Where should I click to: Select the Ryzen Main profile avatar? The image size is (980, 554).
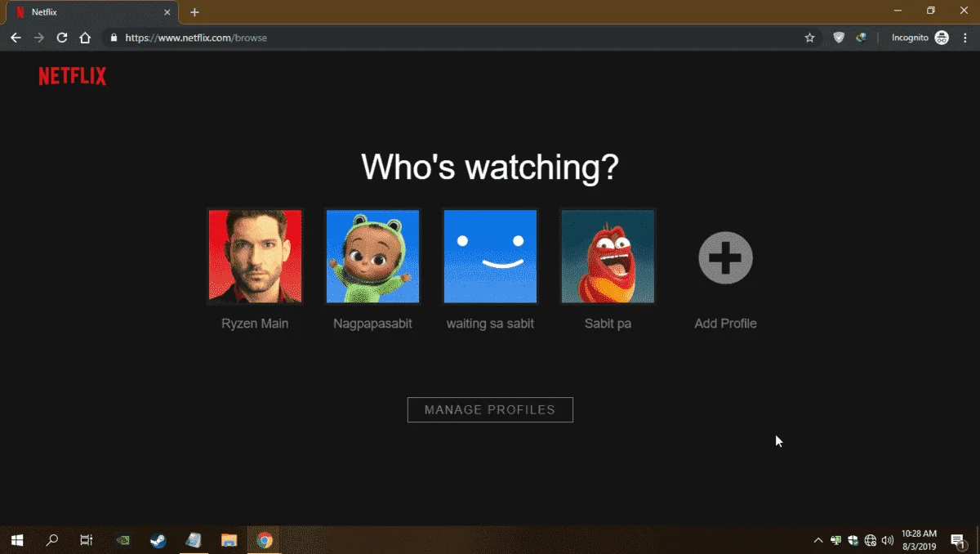255,257
